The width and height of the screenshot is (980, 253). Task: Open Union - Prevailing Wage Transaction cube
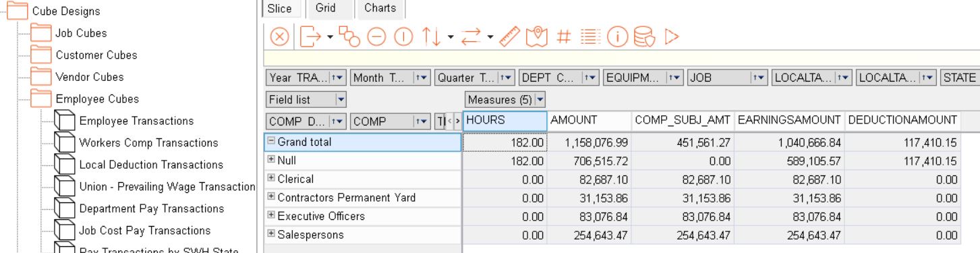(x=167, y=187)
